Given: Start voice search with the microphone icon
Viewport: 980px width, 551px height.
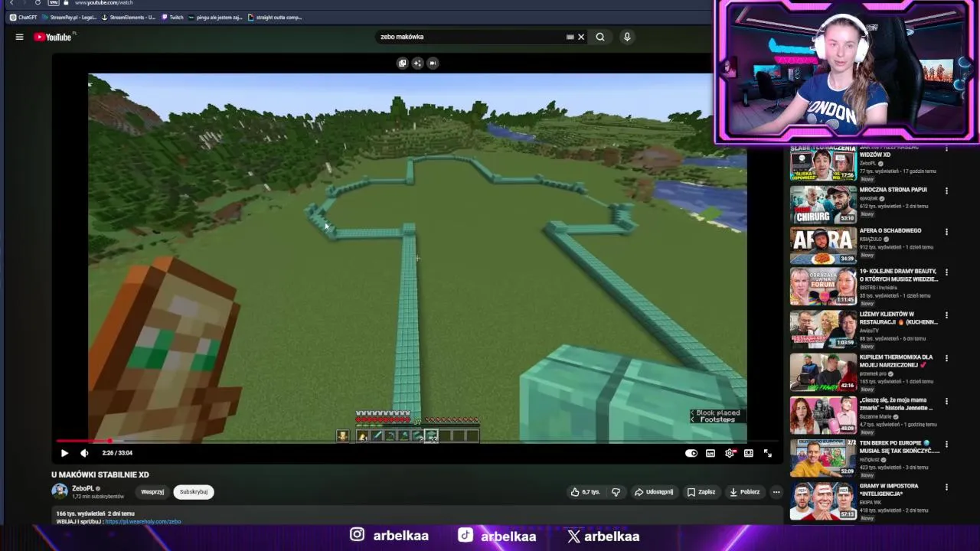Looking at the screenshot, I should [x=627, y=37].
